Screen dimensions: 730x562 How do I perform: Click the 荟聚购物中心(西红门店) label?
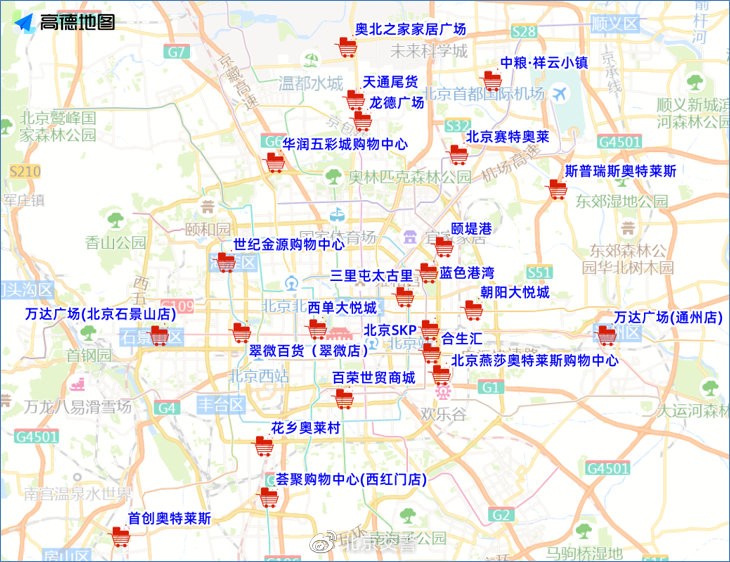[351, 479]
